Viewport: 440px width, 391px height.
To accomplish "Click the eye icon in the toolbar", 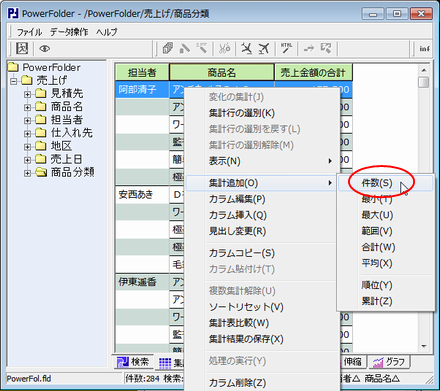I will tap(45, 49).
